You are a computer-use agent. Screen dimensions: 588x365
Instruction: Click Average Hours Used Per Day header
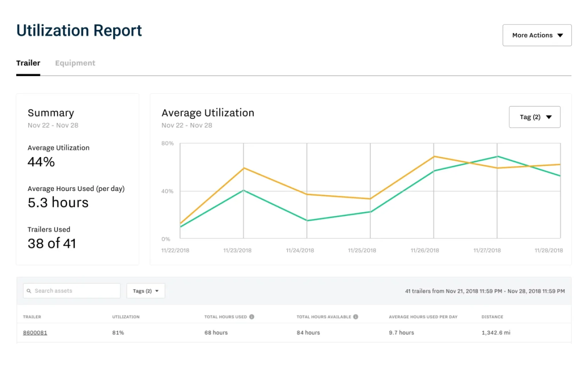click(423, 317)
